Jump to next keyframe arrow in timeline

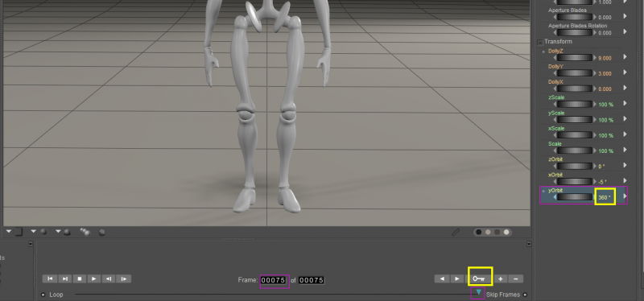457,279
